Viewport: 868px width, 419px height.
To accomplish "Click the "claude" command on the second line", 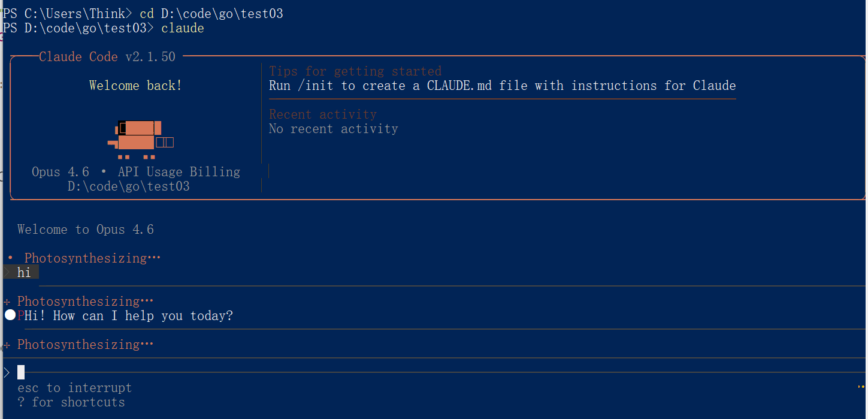I will pos(183,28).
